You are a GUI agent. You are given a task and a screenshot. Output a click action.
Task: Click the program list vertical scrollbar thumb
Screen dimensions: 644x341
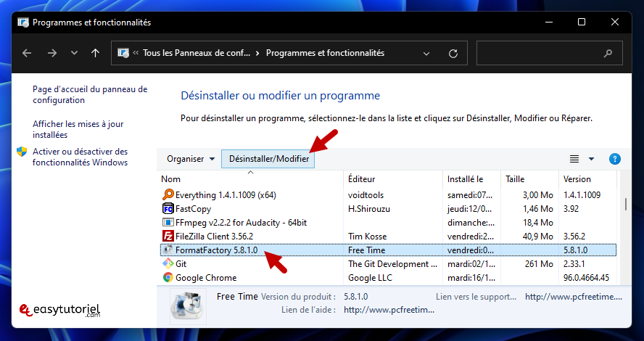(626, 204)
